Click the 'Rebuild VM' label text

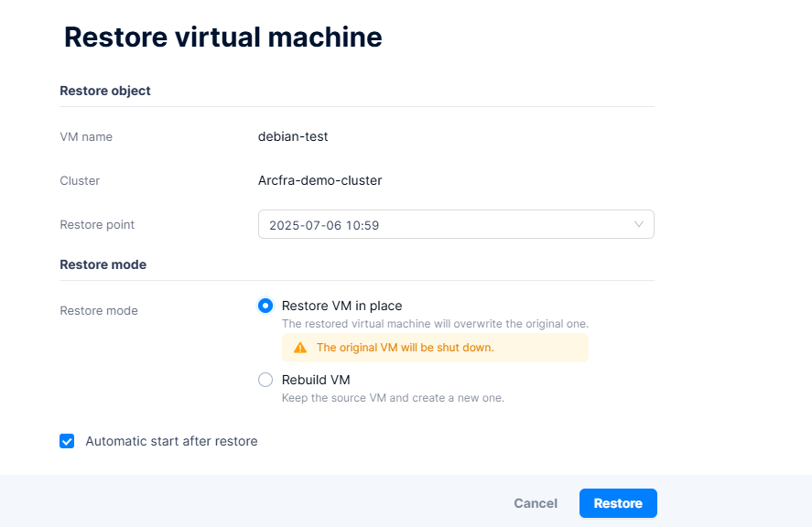(x=316, y=380)
